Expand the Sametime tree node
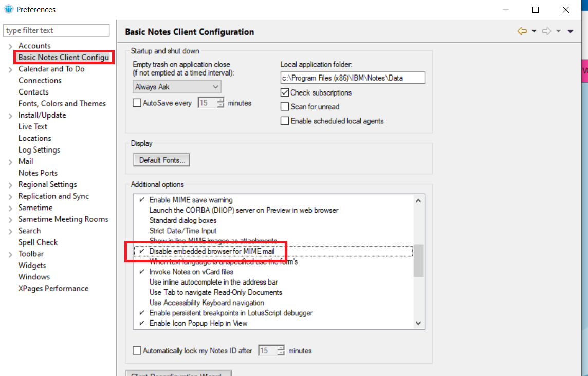Viewport: 588px width, 376px height. tap(10, 209)
